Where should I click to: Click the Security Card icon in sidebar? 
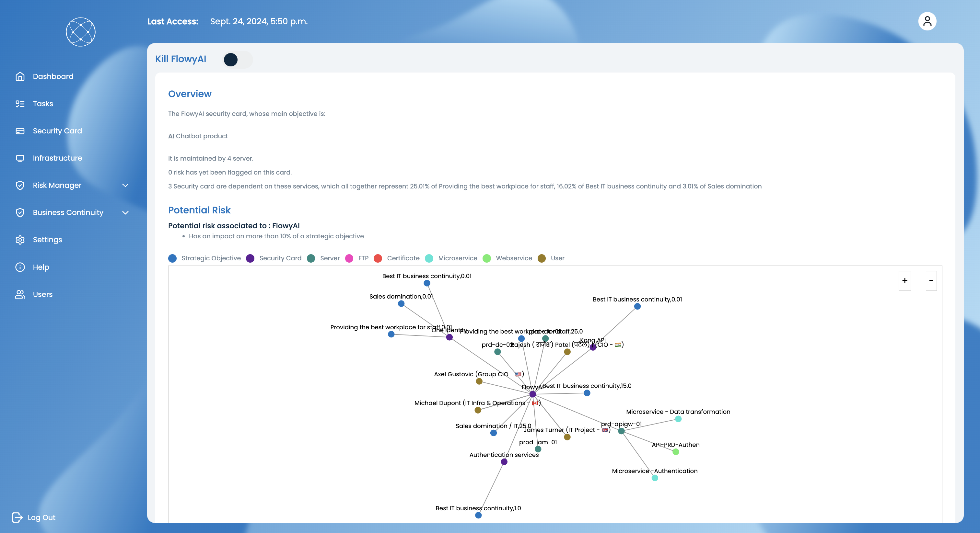pos(20,130)
